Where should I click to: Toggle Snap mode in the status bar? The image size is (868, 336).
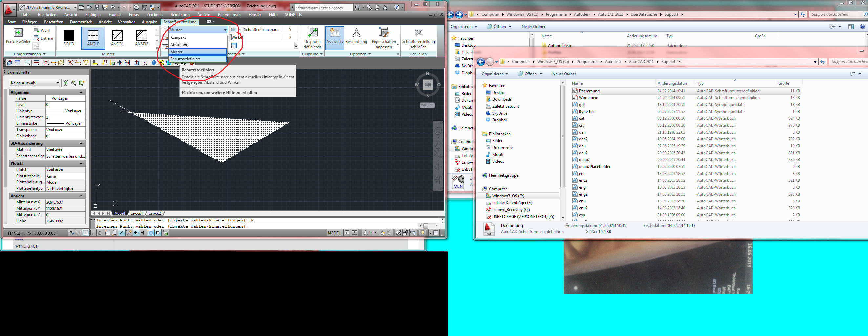tap(78, 233)
